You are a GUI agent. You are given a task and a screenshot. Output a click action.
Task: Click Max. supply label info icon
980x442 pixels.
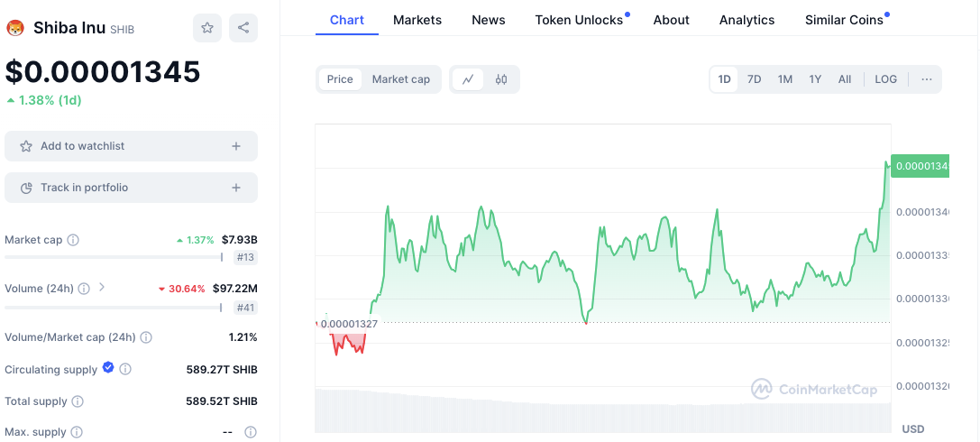(77, 432)
